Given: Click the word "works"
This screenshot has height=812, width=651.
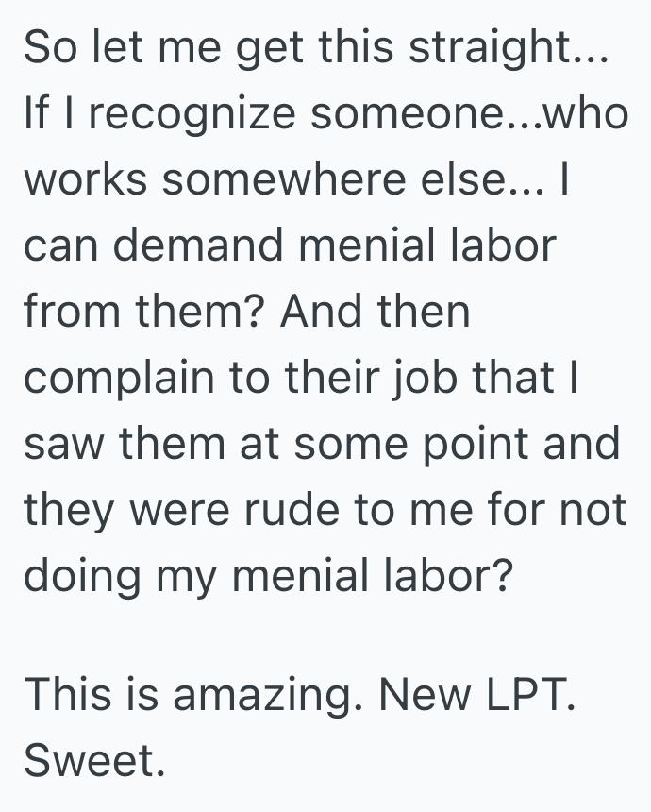Looking at the screenshot, I should (x=86, y=179).
